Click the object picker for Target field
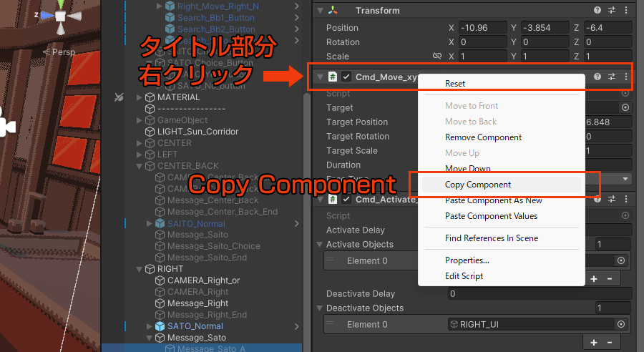The height and width of the screenshot is (352, 644). [x=625, y=107]
